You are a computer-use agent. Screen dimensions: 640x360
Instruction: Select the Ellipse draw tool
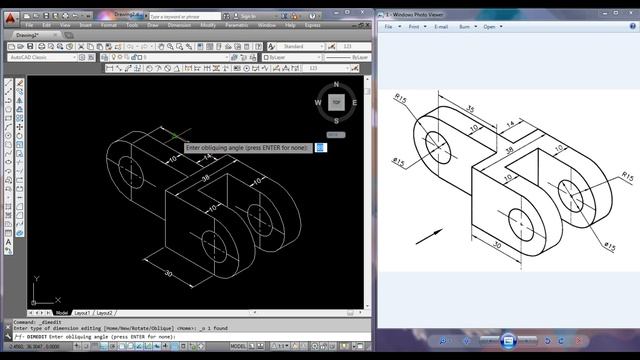(x=8, y=162)
